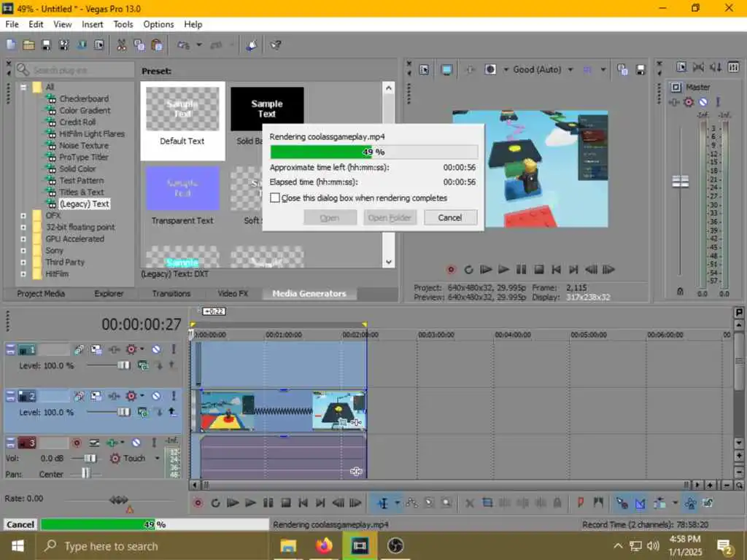747x560 pixels.
Task: Click timeline Go to Start button
Action: point(303,503)
